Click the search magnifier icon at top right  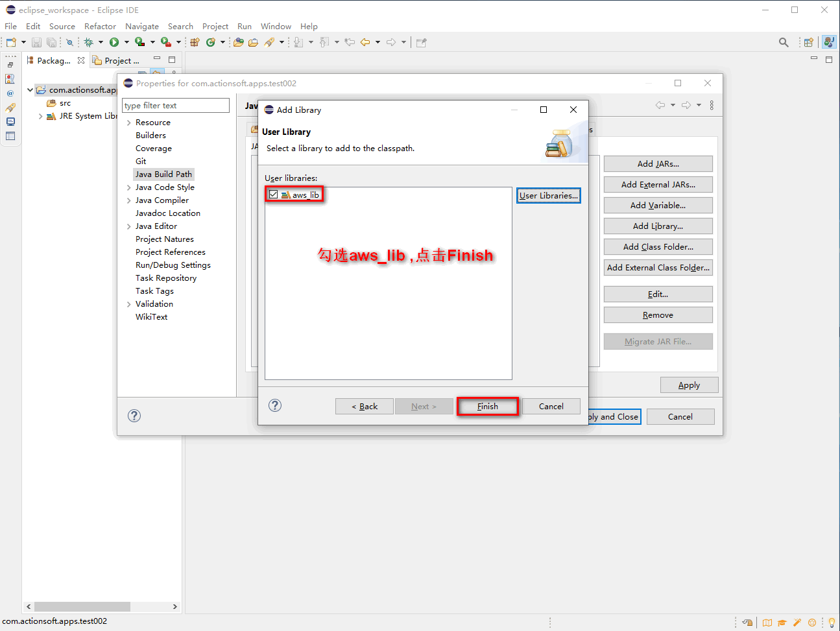(x=784, y=42)
